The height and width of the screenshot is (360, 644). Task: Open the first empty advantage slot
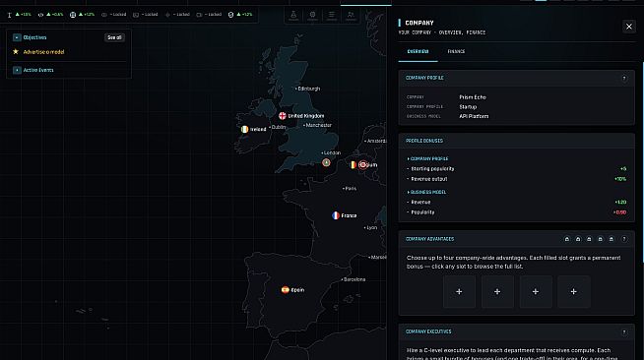[459, 291]
